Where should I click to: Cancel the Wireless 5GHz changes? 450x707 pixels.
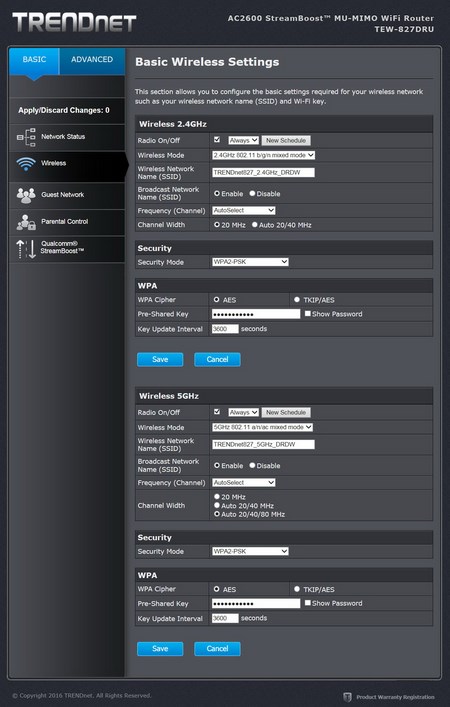pyautogui.click(x=217, y=648)
